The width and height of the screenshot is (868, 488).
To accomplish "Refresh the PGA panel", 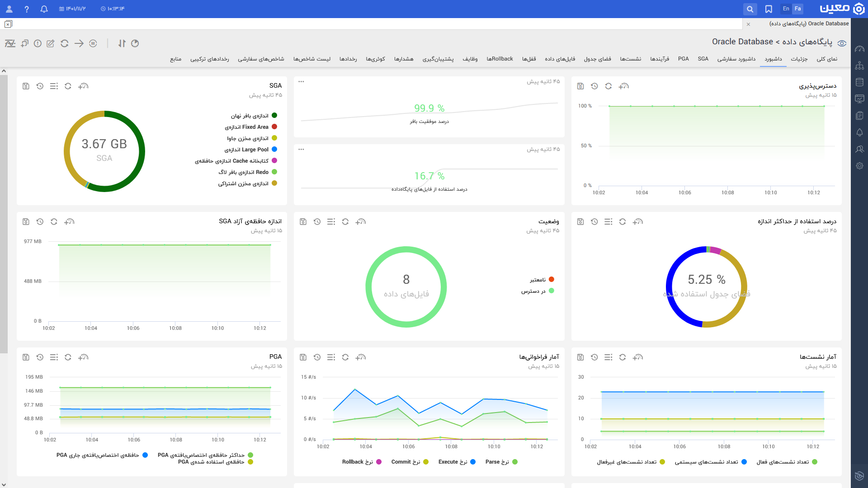I will pos(68,357).
